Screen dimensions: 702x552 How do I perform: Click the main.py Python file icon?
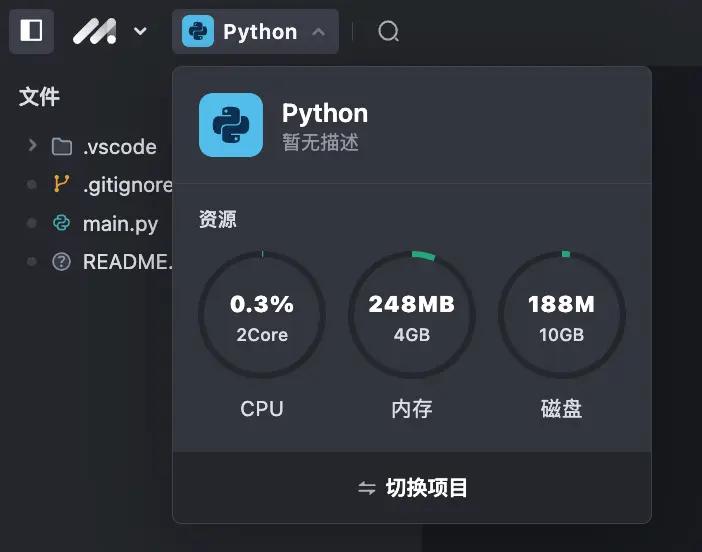pos(62,223)
